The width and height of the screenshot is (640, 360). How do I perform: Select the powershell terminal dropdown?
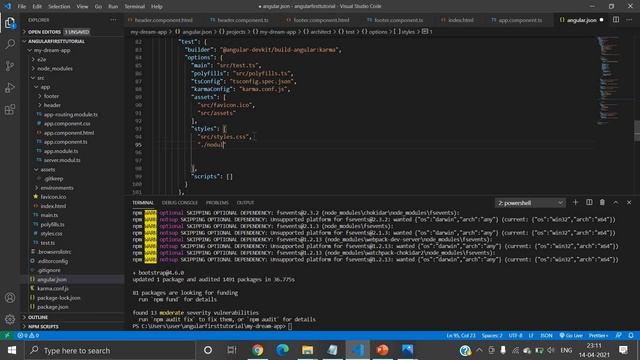coord(530,203)
